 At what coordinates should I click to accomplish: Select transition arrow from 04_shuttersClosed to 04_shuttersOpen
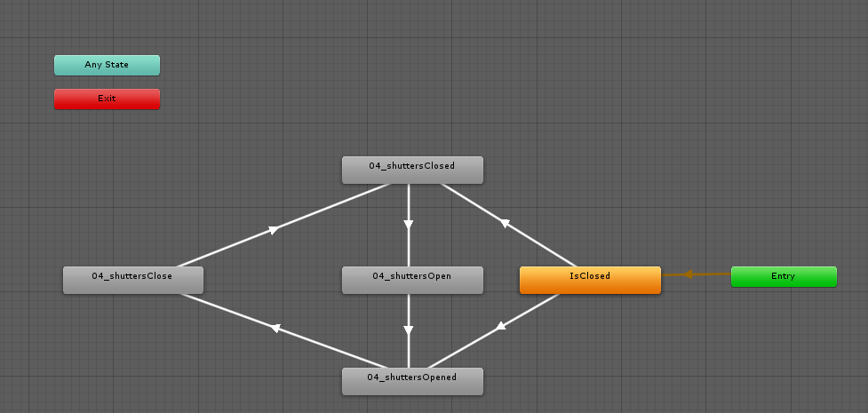pos(409,224)
